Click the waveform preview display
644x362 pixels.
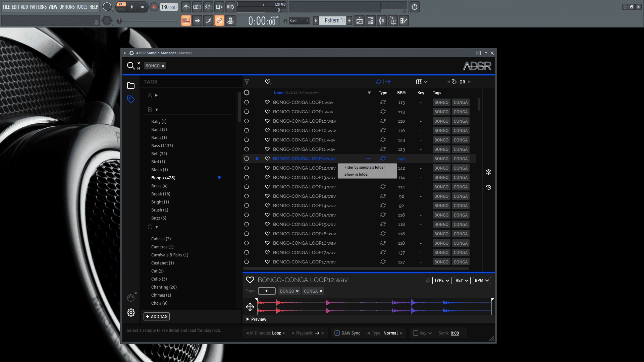(x=374, y=307)
